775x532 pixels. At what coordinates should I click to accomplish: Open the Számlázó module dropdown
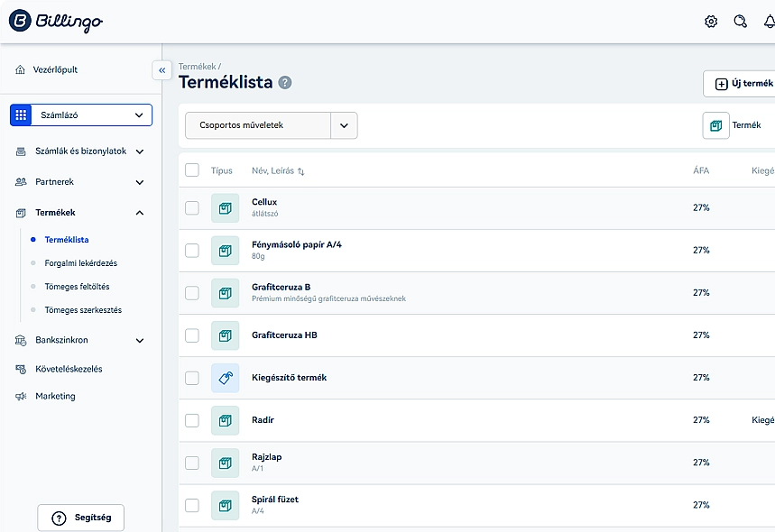click(81, 115)
